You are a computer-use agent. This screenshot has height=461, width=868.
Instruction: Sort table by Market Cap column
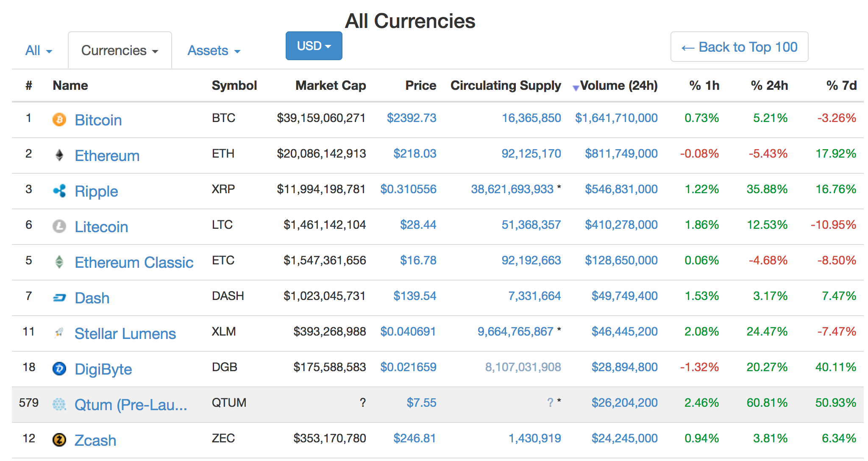(x=331, y=85)
